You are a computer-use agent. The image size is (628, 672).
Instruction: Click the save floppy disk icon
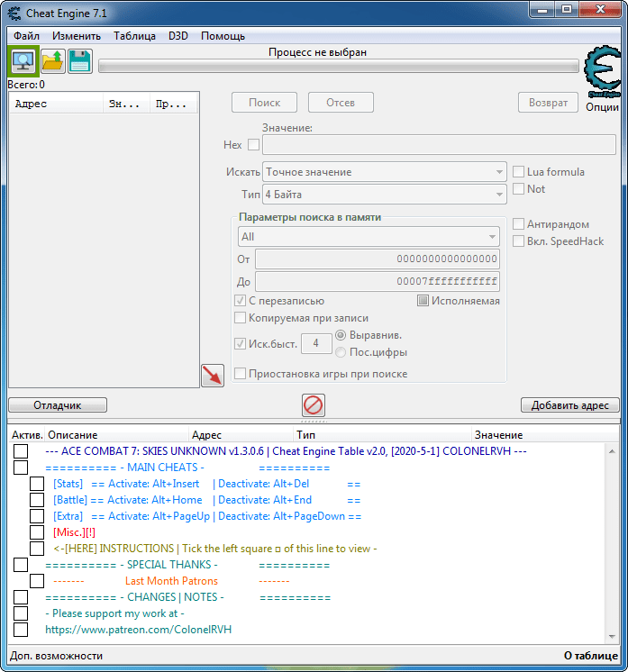coord(79,61)
